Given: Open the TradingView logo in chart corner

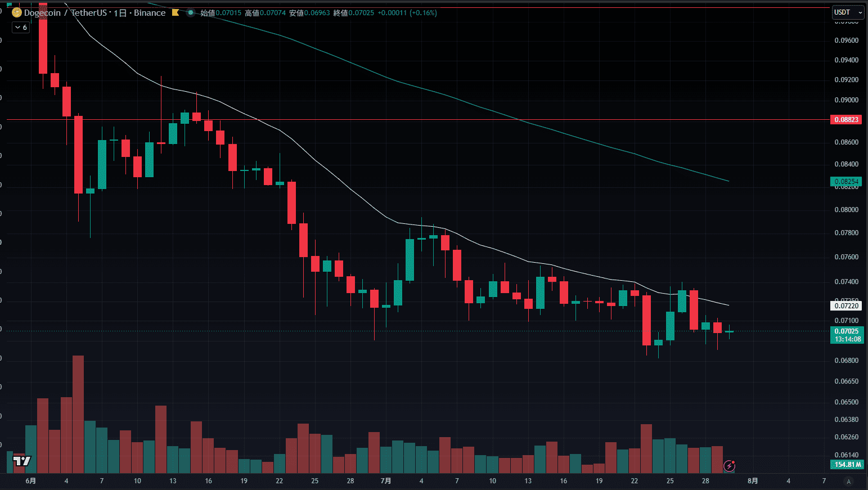Looking at the screenshot, I should click(x=22, y=461).
